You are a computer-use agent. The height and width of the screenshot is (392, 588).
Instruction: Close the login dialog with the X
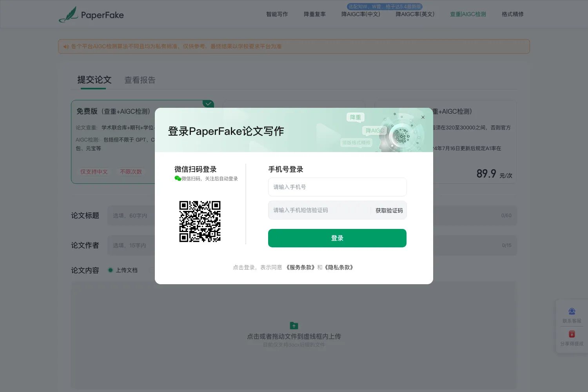pos(423,117)
